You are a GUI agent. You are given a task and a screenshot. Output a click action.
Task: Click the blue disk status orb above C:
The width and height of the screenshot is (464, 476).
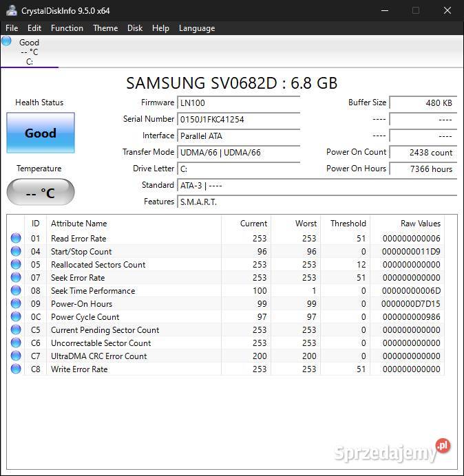6,41
